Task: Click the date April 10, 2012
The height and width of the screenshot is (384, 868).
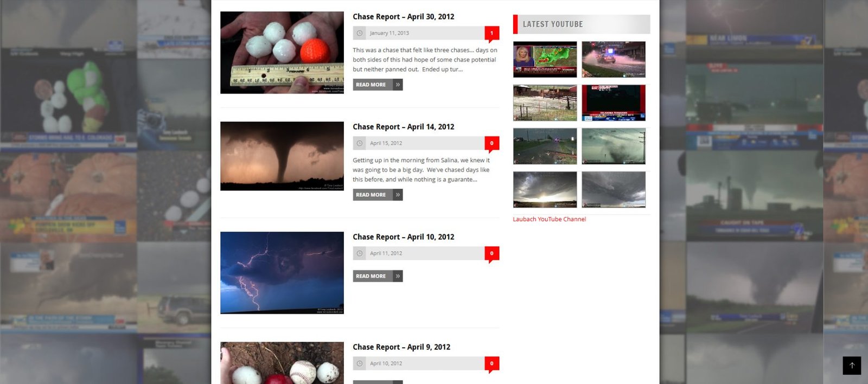Action: pos(386,363)
